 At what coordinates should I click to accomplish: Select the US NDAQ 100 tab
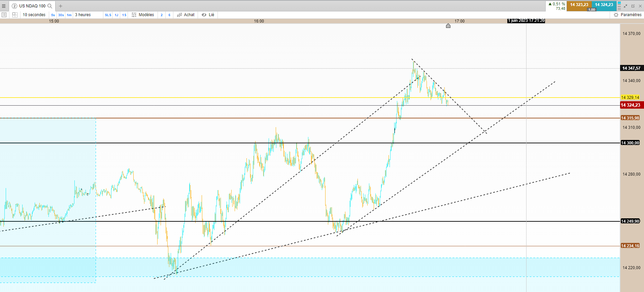(32, 6)
